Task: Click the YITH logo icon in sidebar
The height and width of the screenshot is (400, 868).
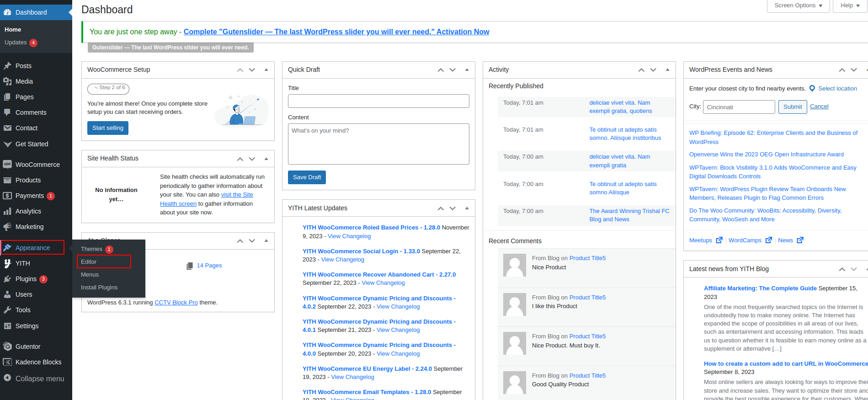Action: point(7,263)
